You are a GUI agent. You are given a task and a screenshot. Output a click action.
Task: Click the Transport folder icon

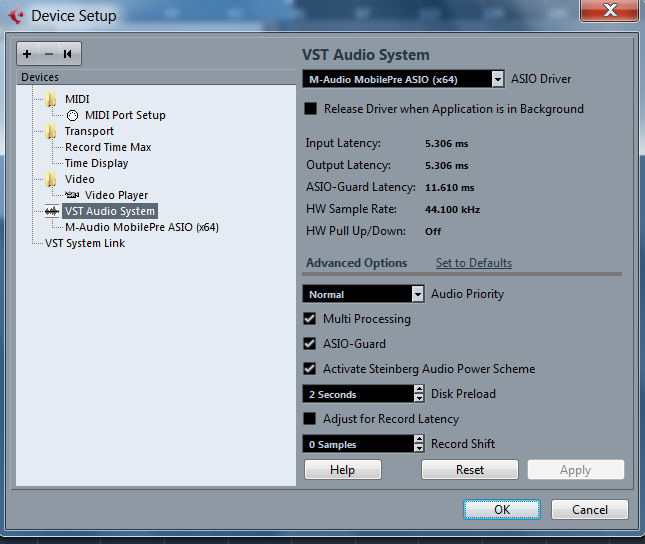tap(51, 131)
